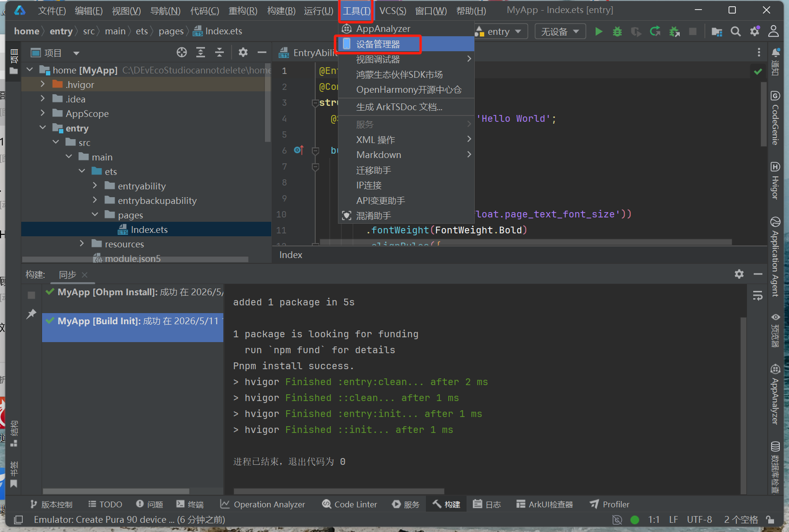Open the Notifications bell sidebar icon
The height and width of the screenshot is (532, 789).
(775, 61)
